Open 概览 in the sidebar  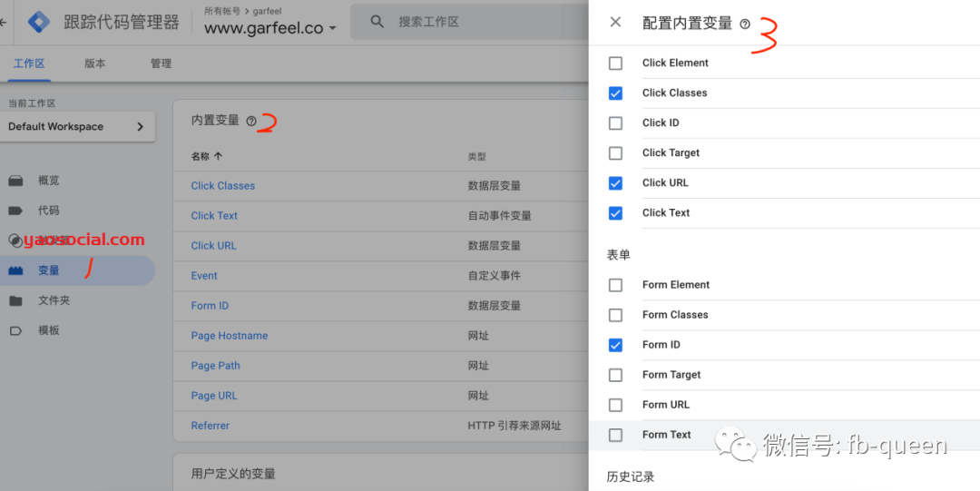(x=49, y=181)
